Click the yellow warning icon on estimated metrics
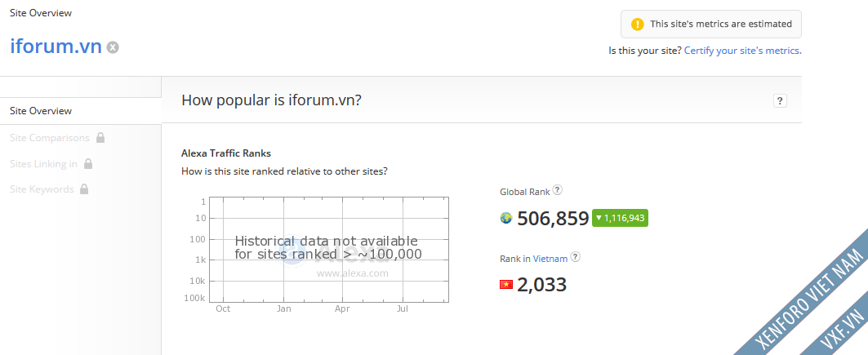The width and height of the screenshot is (868, 355). [x=638, y=24]
